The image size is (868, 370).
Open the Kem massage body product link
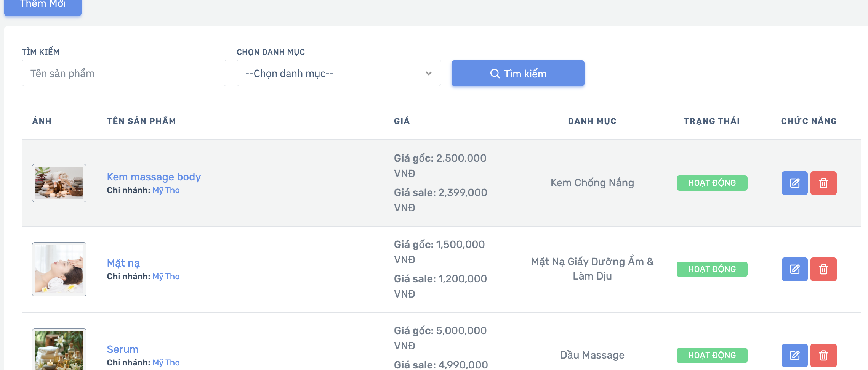pyautogui.click(x=154, y=177)
